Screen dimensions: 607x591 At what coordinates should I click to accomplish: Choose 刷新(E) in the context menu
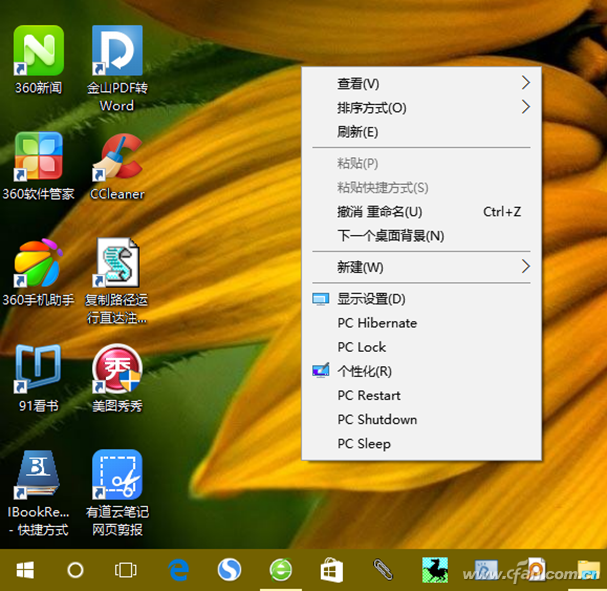(x=358, y=132)
